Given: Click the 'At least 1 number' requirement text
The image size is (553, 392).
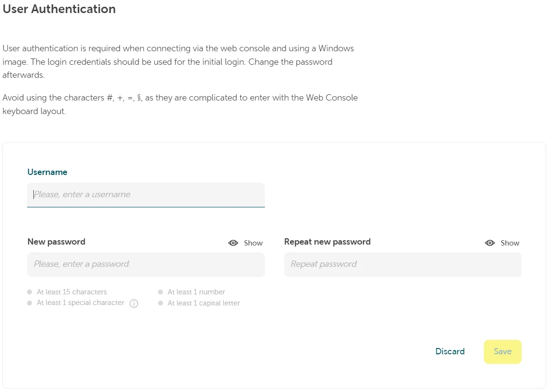Looking at the screenshot, I should pyautogui.click(x=196, y=291).
